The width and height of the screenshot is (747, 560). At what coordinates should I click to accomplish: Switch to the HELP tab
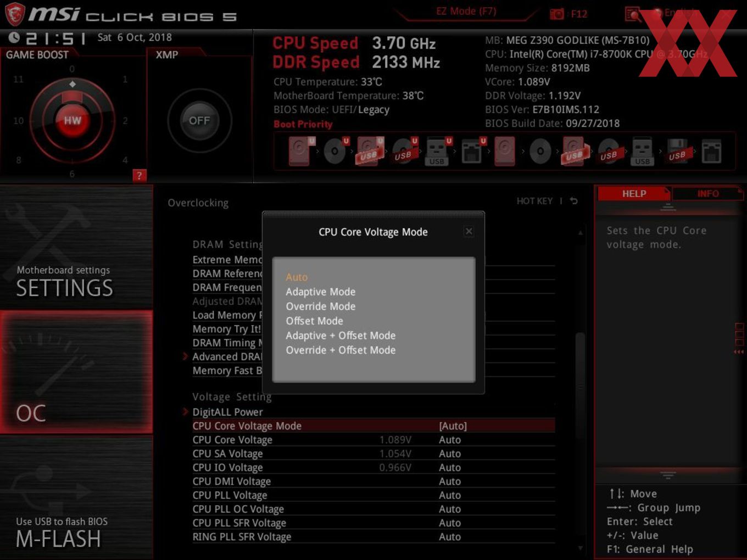coord(634,194)
